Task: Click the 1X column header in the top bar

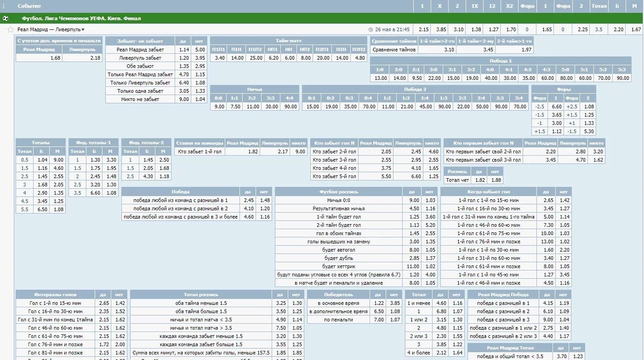Action: coord(475,6)
